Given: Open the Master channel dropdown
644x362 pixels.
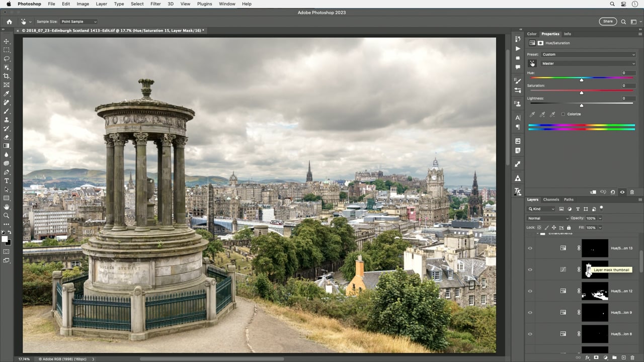Looking at the screenshot, I should (x=588, y=63).
